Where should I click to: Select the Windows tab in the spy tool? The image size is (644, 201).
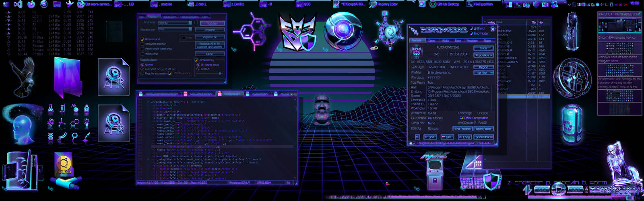(472, 40)
